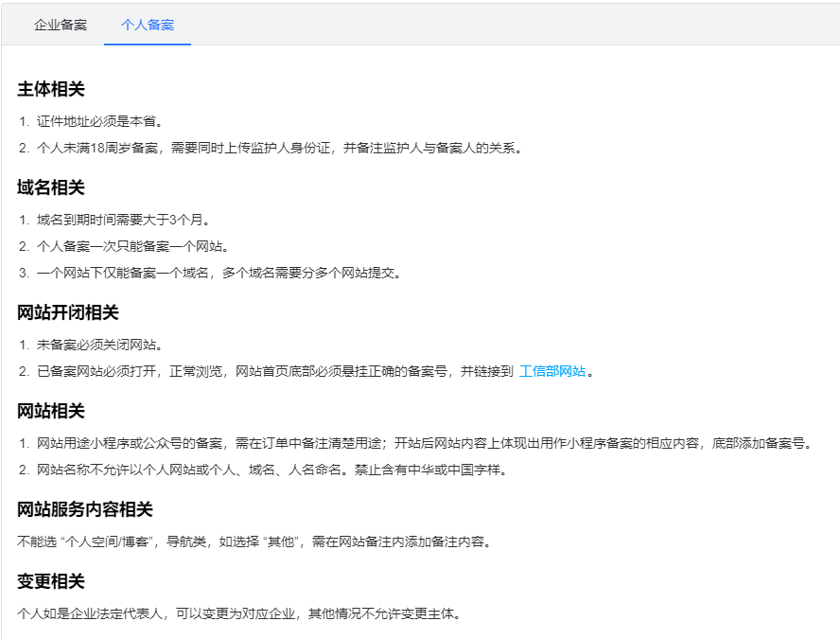Click the 已备案网站必须打开 rule text
Screen dimensions: 840x639
(274, 371)
